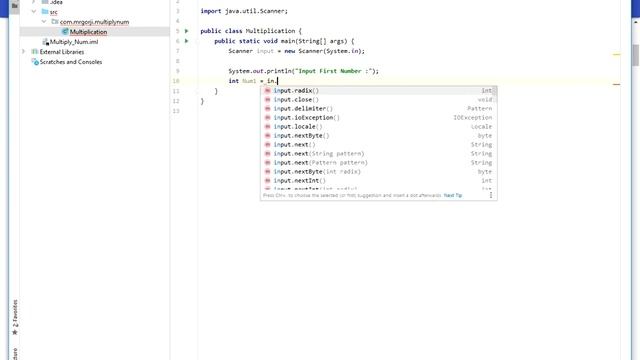Open Project tool window icon in left strip
This screenshot has width=640, height=360.
coord(15,6)
